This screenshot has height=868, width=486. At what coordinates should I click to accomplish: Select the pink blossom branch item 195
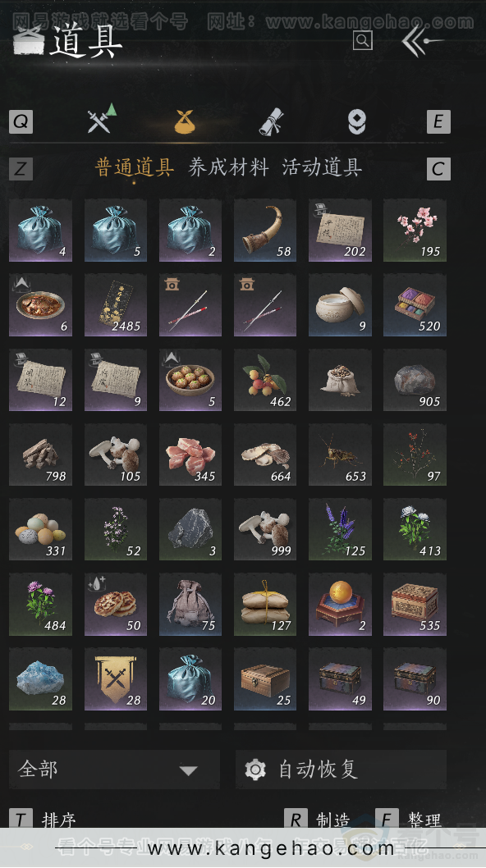coord(415,231)
